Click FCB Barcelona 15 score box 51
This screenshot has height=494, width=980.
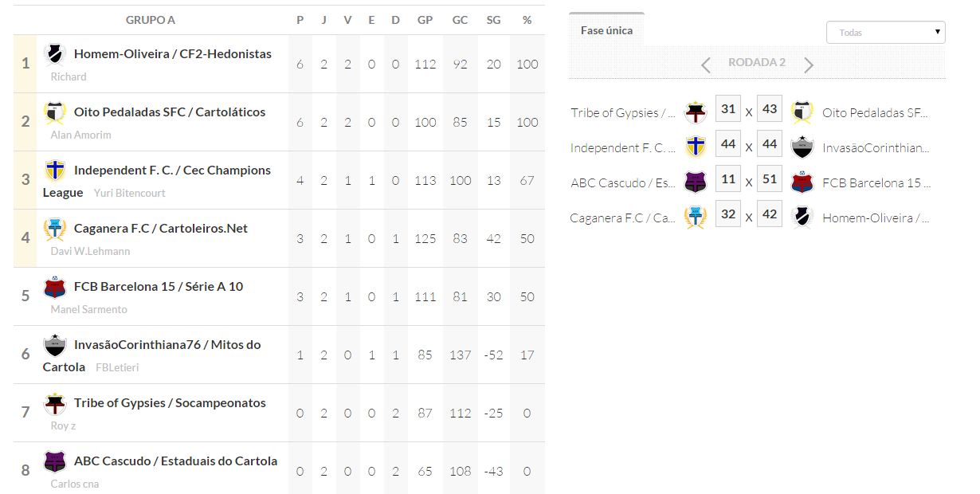point(769,179)
